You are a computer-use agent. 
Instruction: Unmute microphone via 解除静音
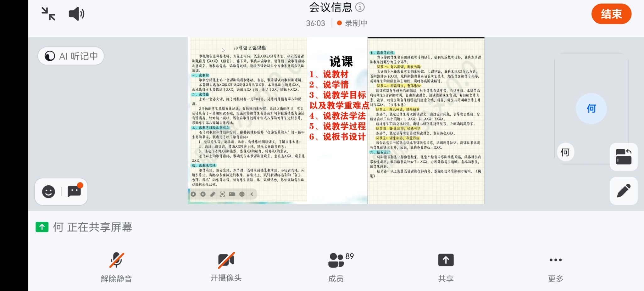point(116,267)
